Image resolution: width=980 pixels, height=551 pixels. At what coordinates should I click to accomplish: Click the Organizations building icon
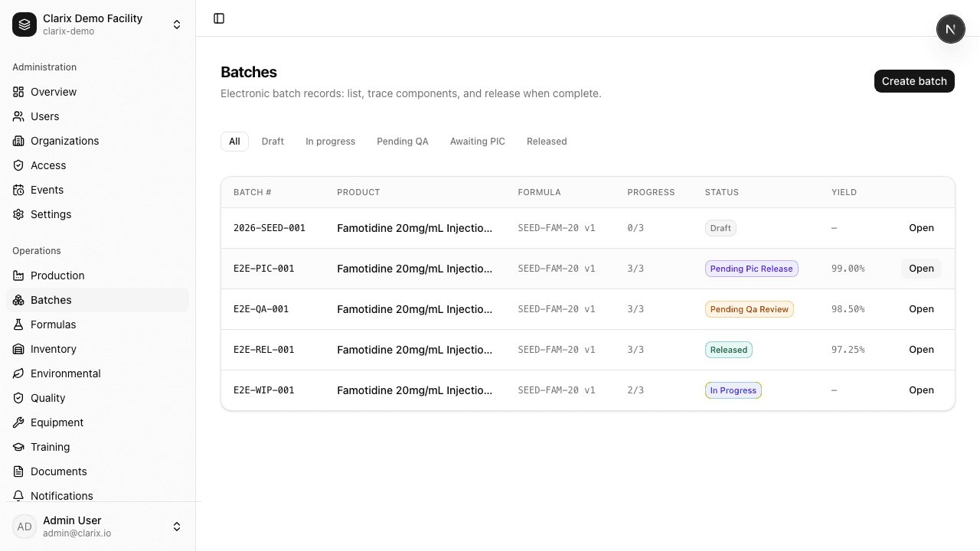(18, 141)
